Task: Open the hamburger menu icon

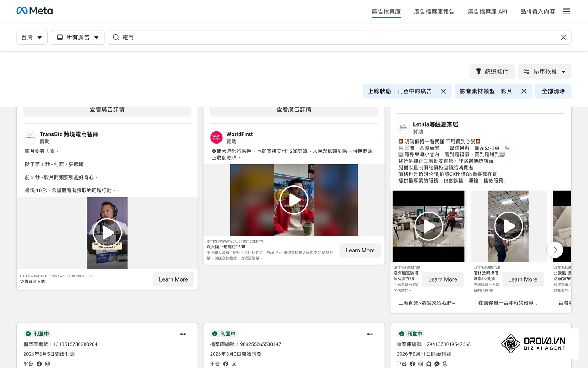Action: pos(567,11)
